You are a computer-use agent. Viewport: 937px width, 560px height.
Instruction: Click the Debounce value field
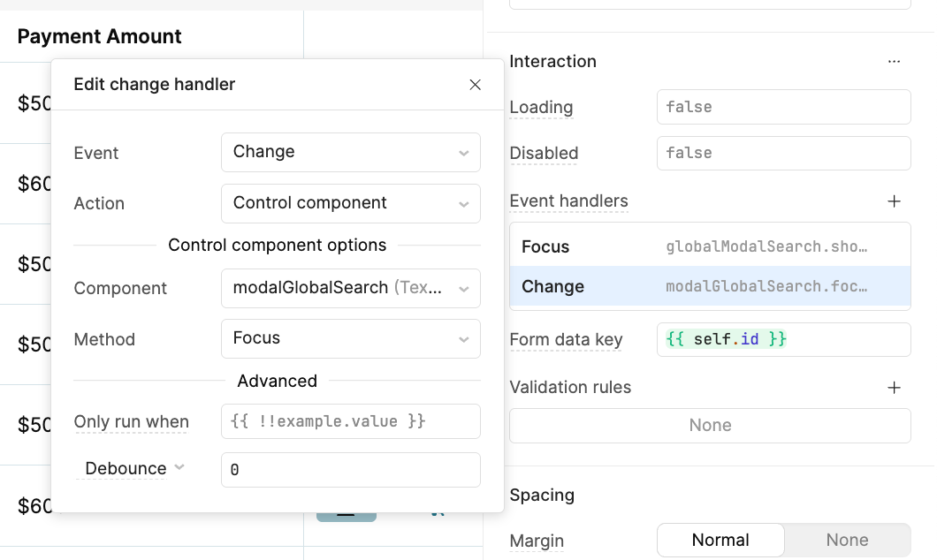pyautogui.click(x=350, y=470)
